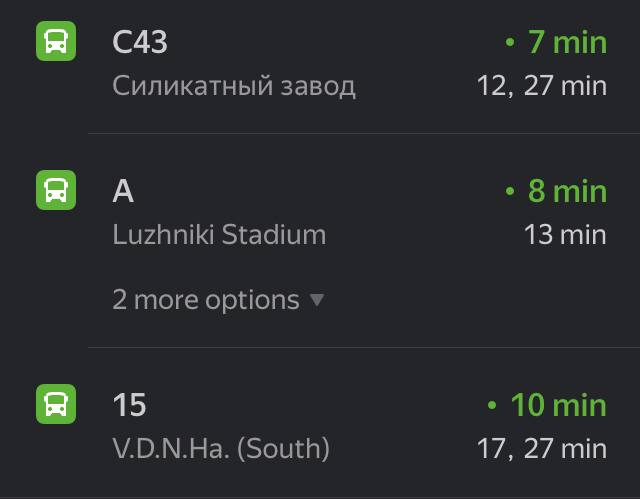Click the 8 min arrival time
This screenshot has height=499, width=640.
click(x=567, y=191)
